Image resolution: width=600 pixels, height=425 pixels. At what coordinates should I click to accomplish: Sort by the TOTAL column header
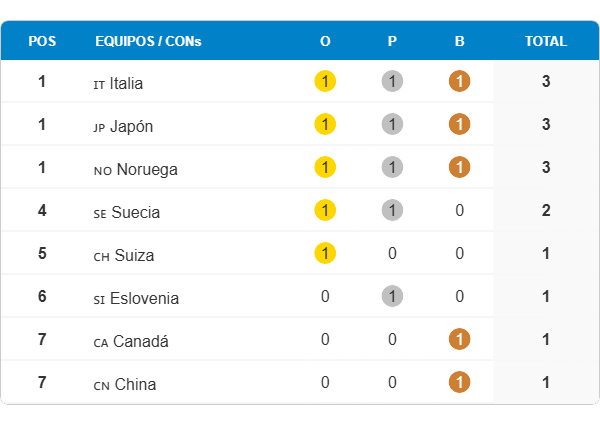click(x=546, y=41)
